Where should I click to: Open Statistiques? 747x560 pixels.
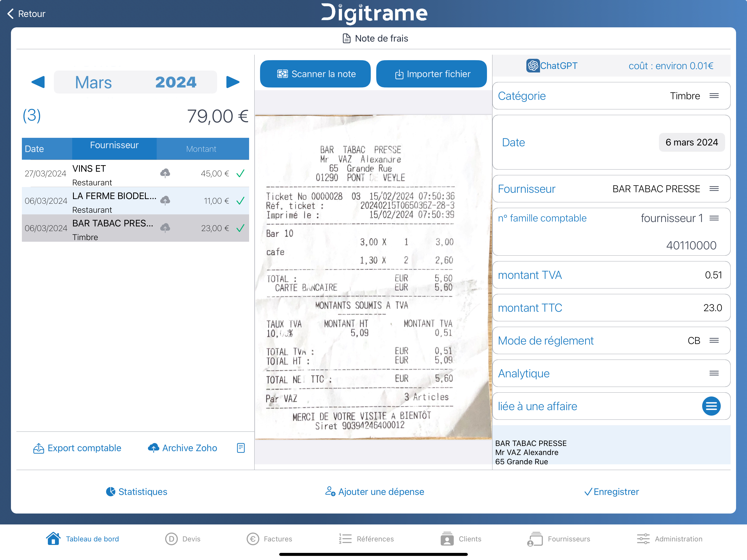point(136,491)
